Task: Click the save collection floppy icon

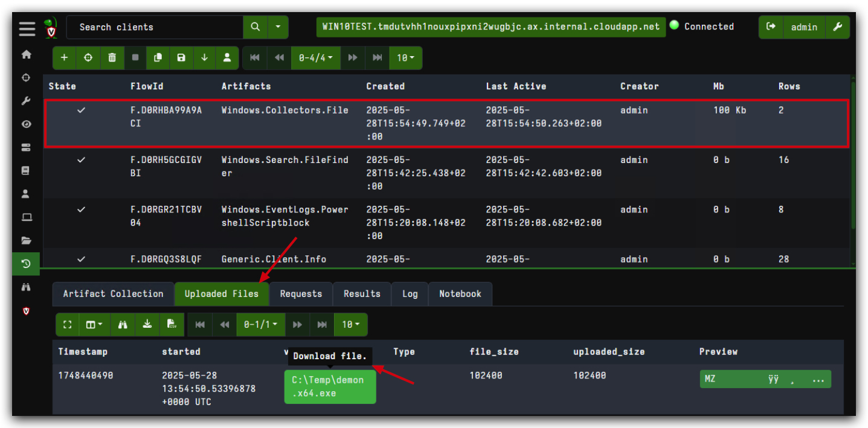Action: 181,58
